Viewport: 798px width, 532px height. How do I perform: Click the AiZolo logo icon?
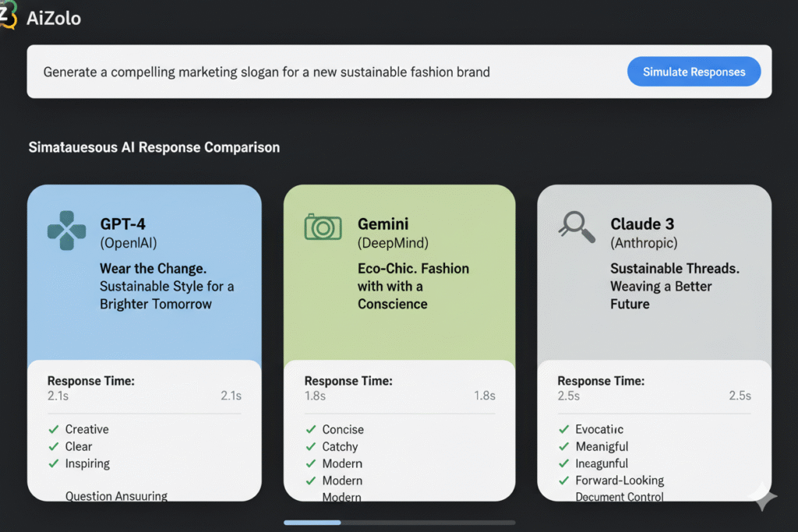tap(8, 14)
